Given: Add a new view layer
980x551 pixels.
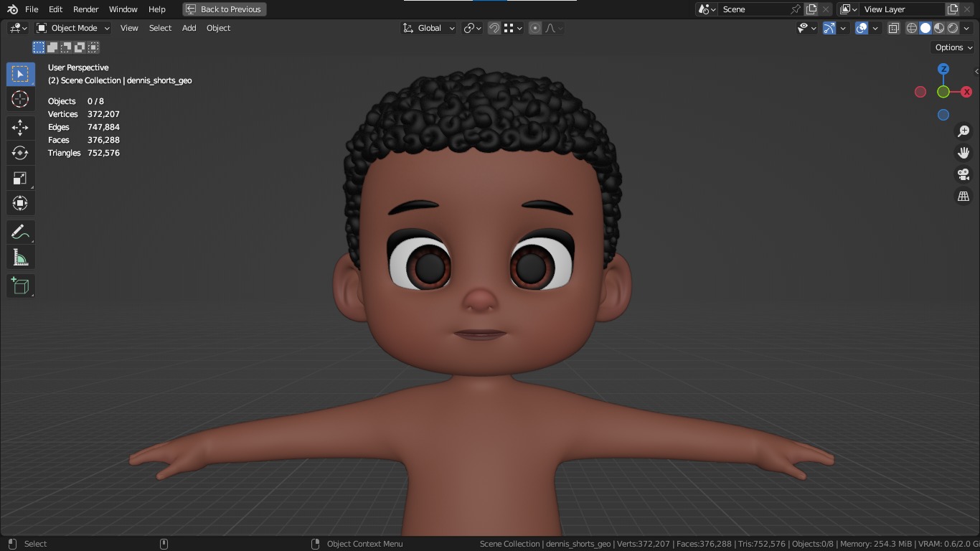Looking at the screenshot, I should coord(953,9).
